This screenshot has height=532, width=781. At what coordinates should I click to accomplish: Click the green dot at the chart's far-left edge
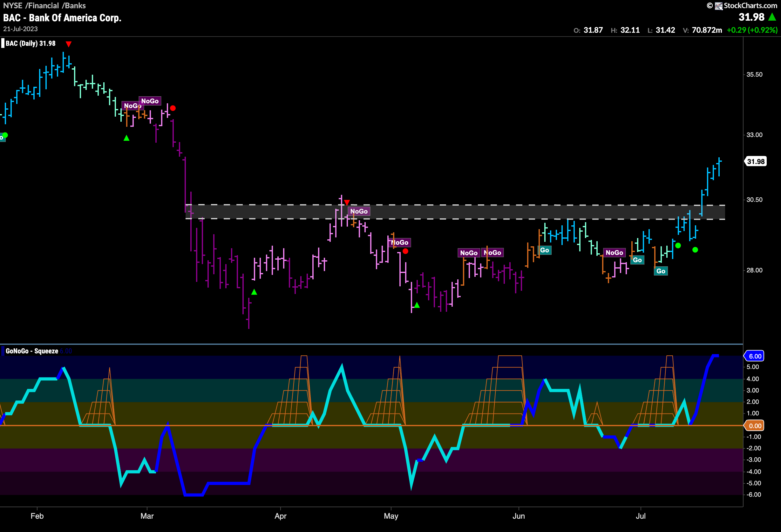tap(5, 135)
